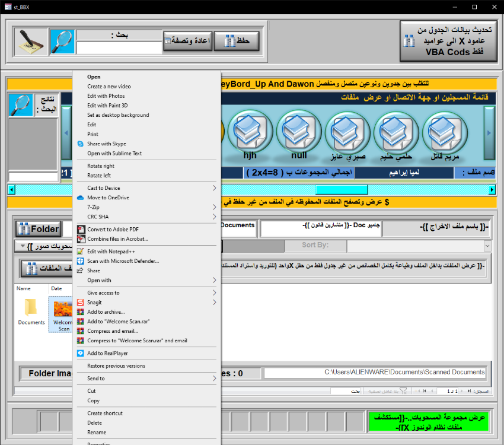The height and width of the screenshot is (445, 504).
Task: Click the stamp icon in top toolbar
Action: click(x=30, y=42)
